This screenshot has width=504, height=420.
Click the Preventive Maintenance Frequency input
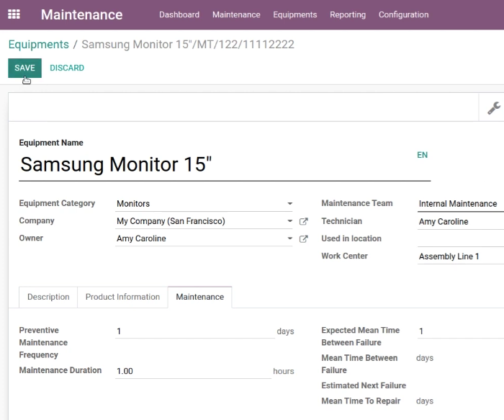195,331
